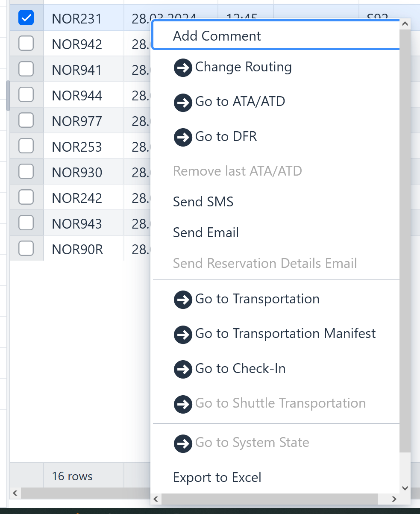Click the arrow icon by Go to System State
This screenshot has width=420, height=514.
[183, 444]
